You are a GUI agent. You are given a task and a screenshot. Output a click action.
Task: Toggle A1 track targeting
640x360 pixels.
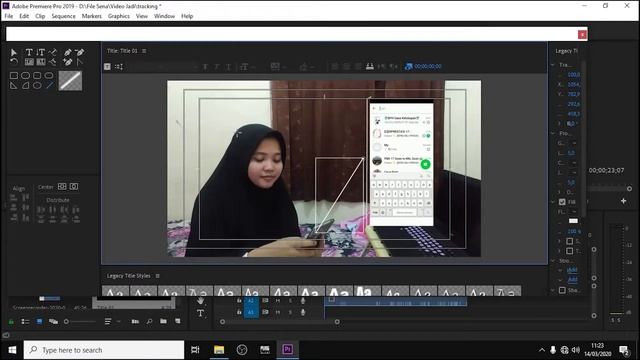point(251,312)
